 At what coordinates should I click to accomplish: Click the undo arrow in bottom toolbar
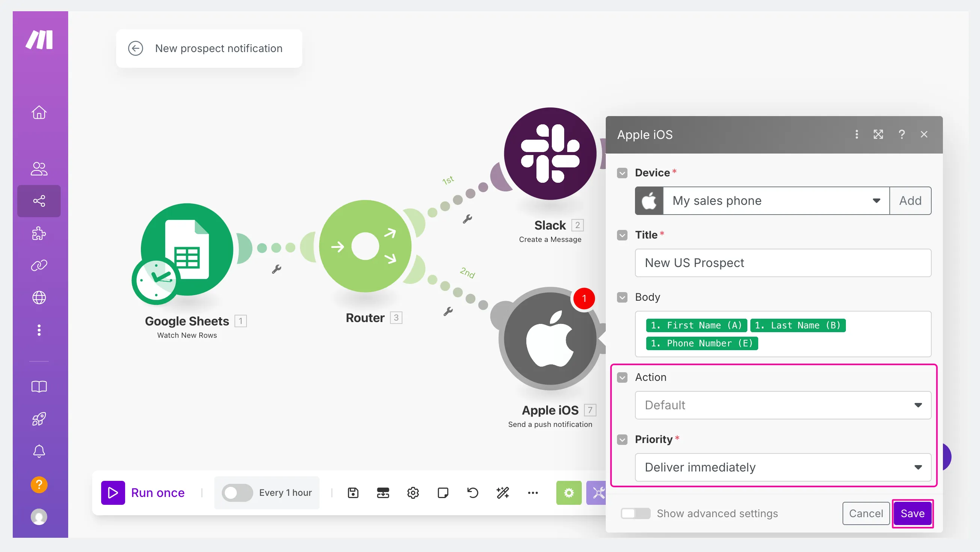click(472, 493)
